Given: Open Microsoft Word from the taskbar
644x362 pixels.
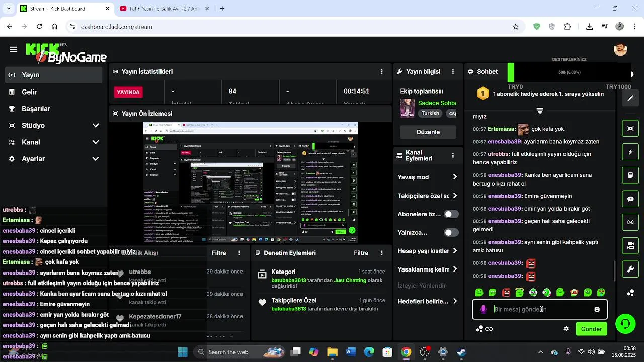Looking at the screenshot, I should pos(351,352).
